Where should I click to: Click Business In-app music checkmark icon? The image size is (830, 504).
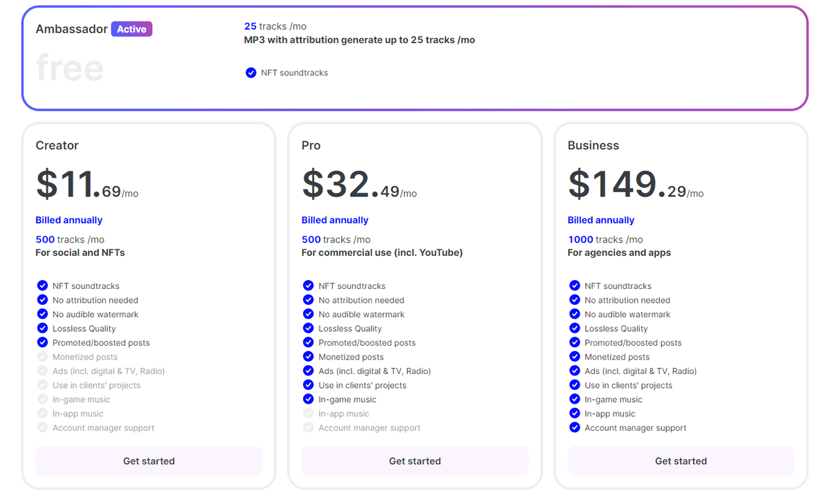[574, 413]
